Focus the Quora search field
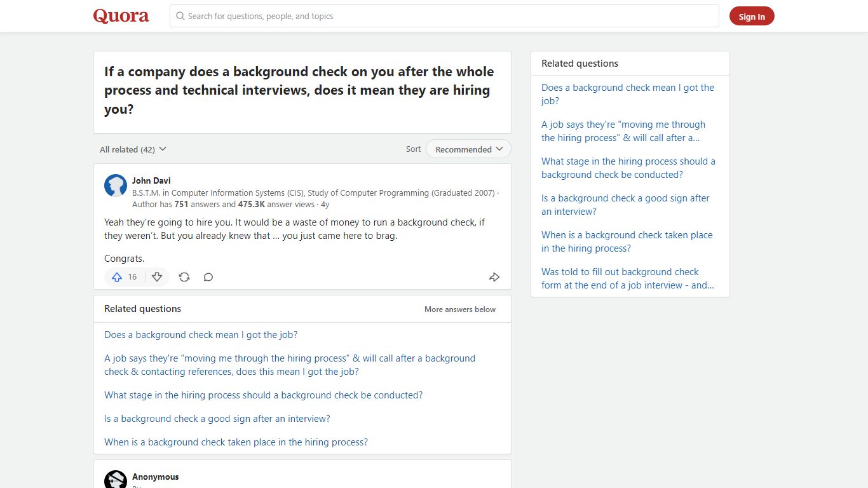 click(x=444, y=16)
